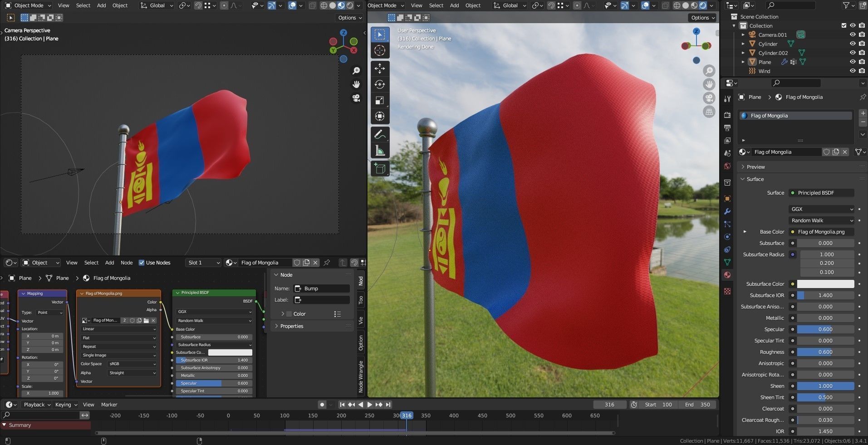This screenshot has width=868, height=445.
Task: Select the Scale tool in right viewport
Action: pos(380,100)
